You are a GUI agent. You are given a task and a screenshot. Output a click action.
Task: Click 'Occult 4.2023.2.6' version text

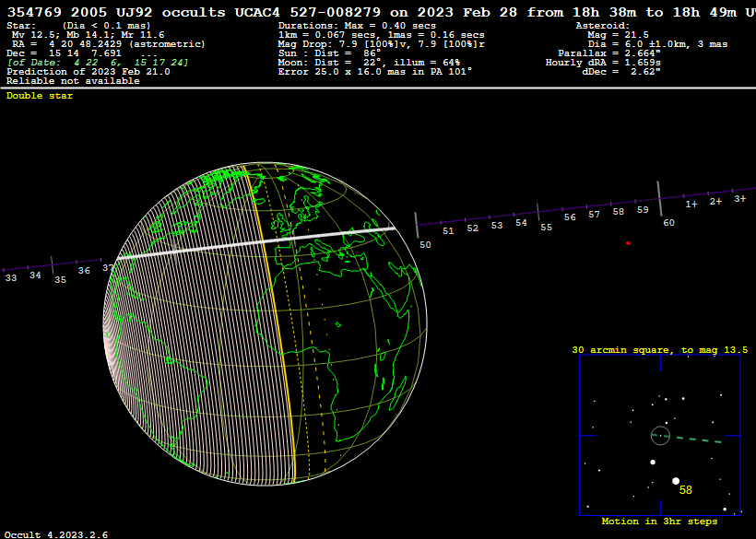point(56,534)
